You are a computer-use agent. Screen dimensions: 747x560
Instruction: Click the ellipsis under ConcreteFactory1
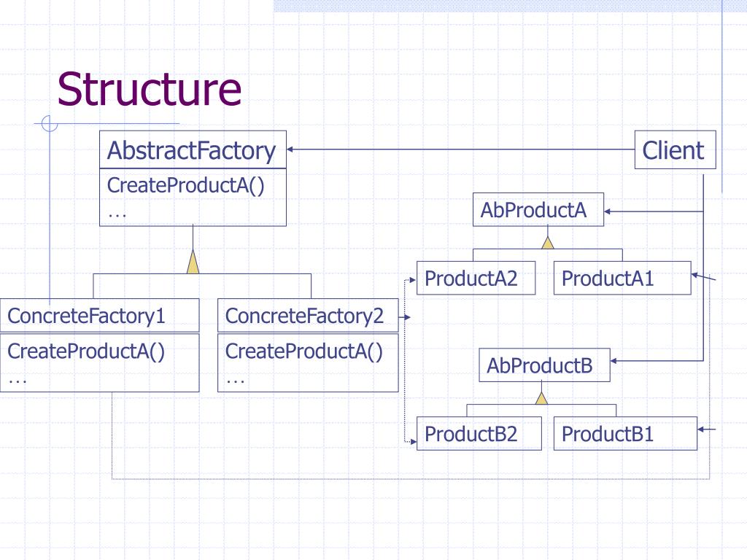click(x=18, y=382)
